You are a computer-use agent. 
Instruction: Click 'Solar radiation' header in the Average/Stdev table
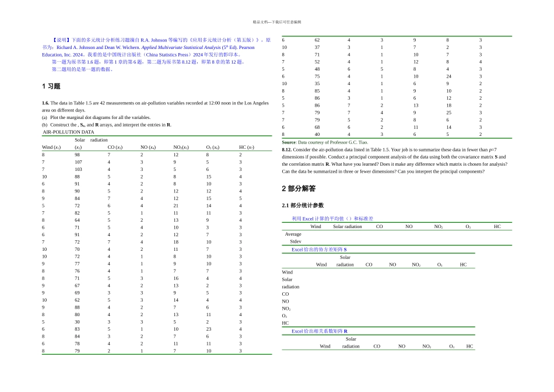[x=348, y=226]
